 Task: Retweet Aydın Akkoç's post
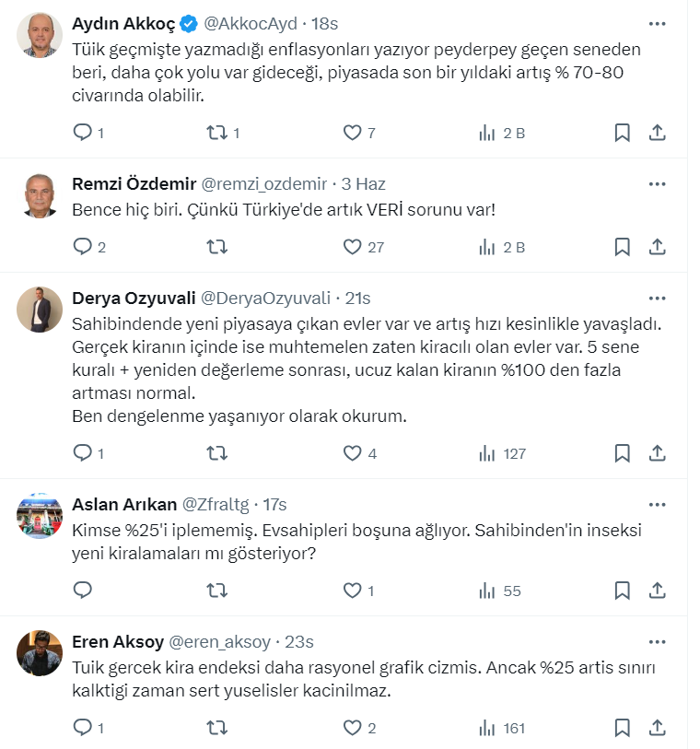point(217,133)
